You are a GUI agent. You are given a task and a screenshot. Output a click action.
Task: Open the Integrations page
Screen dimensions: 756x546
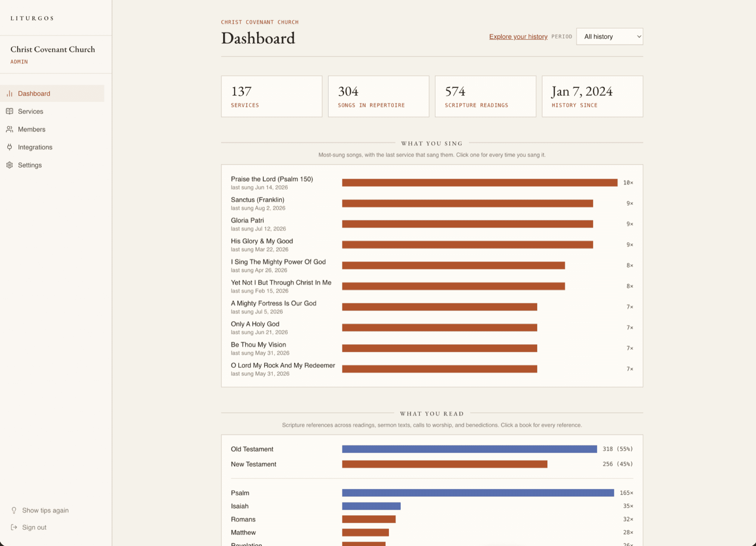52,147
